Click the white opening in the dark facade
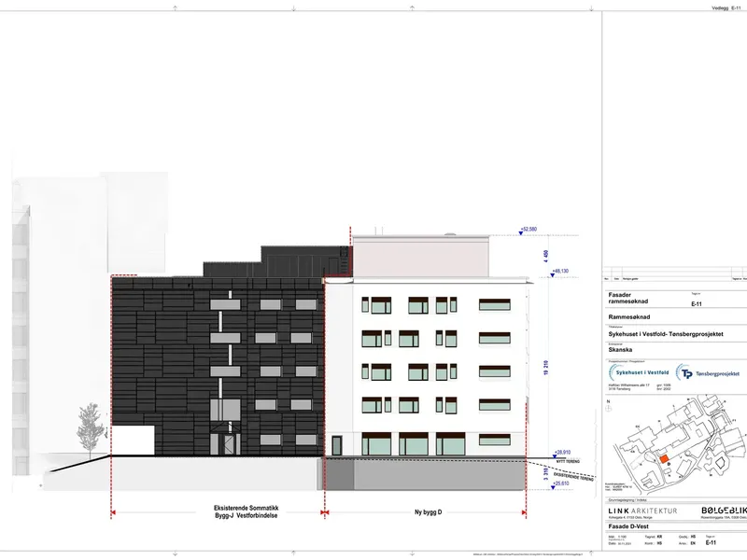Screen dimensions: 747x560 133,441
